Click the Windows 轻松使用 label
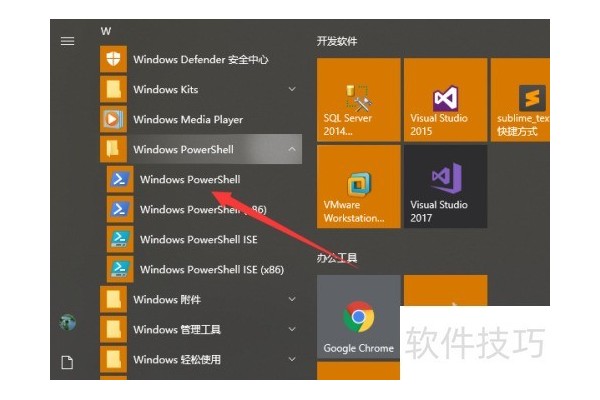 (x=177, y=359)
